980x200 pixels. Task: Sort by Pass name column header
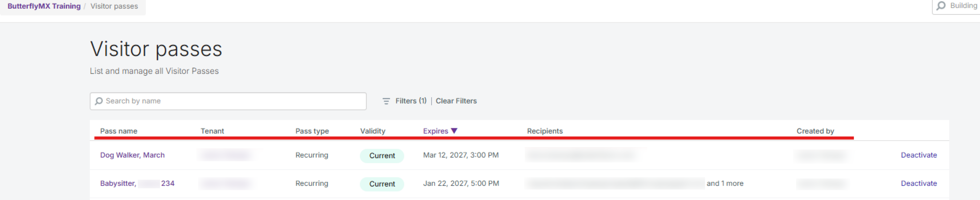click(x=118, y=131)
